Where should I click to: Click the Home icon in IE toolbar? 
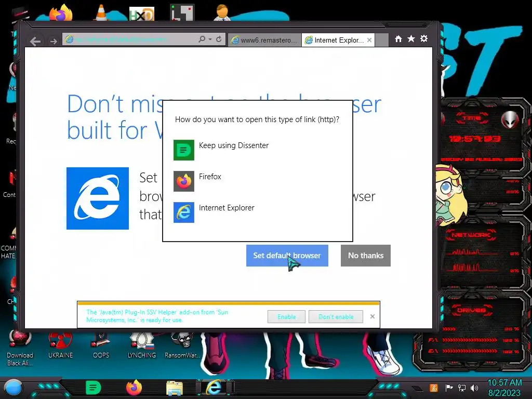pos(398,38)
